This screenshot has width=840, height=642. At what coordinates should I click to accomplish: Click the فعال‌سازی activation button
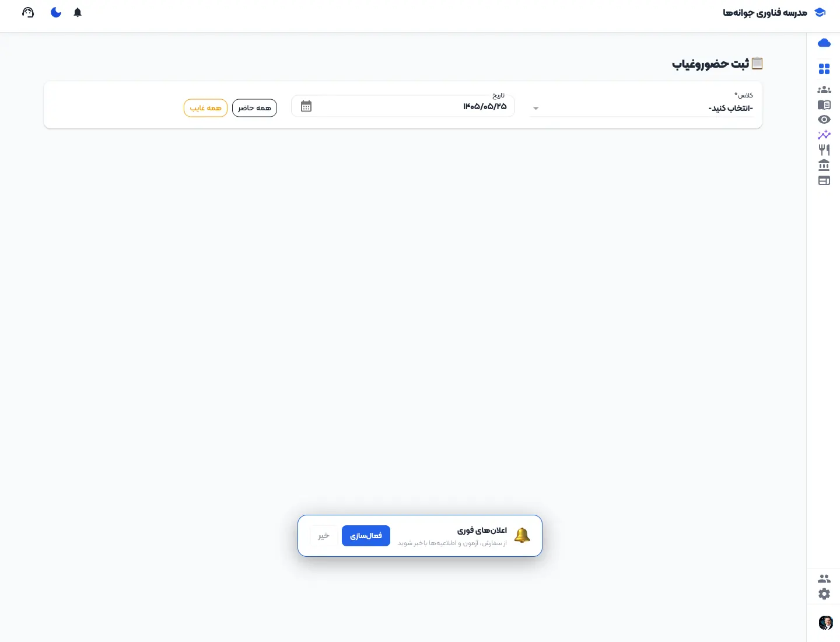pyautogui.click(x=366, y=536)
